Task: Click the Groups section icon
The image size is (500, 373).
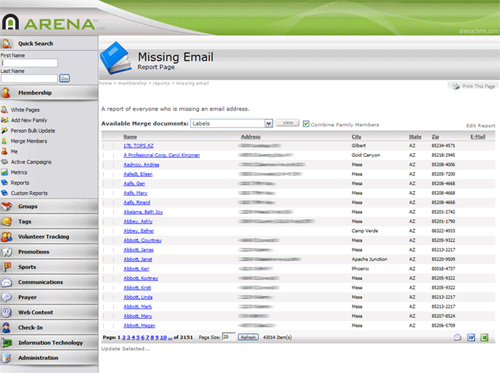Action: click(x=6, y=206)
